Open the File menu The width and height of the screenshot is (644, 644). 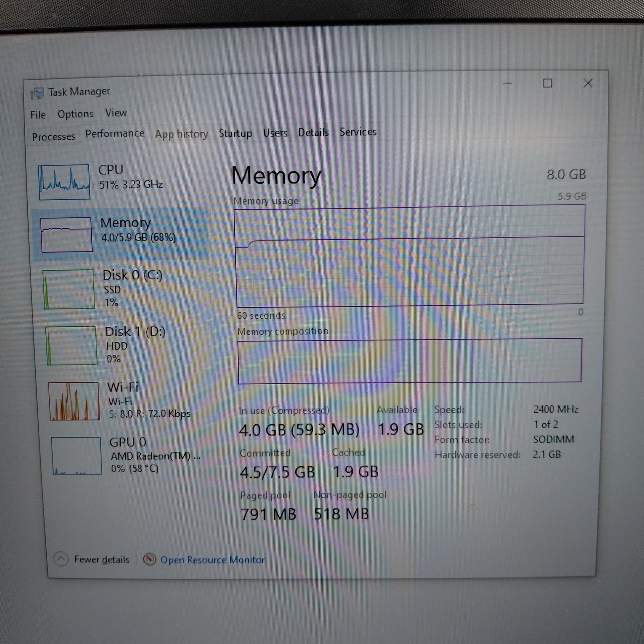(x=38, y=115)
